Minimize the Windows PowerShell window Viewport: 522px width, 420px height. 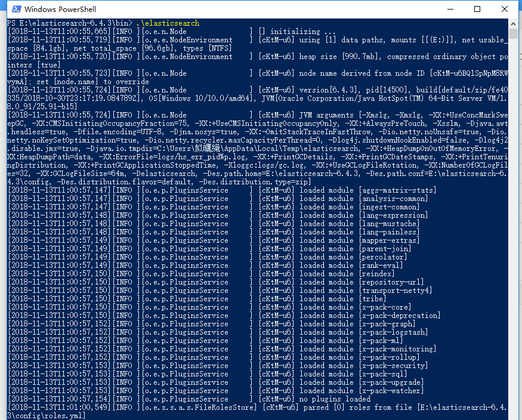[x=450, y=9]
